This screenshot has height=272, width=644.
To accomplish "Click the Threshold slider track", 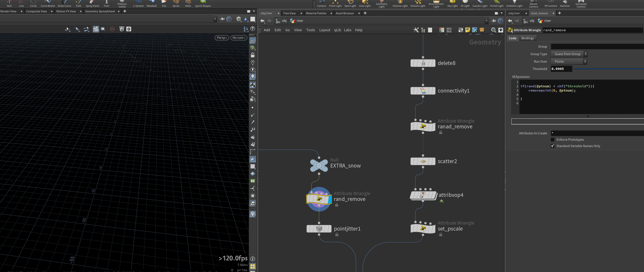I will click(x=608, y=69).
